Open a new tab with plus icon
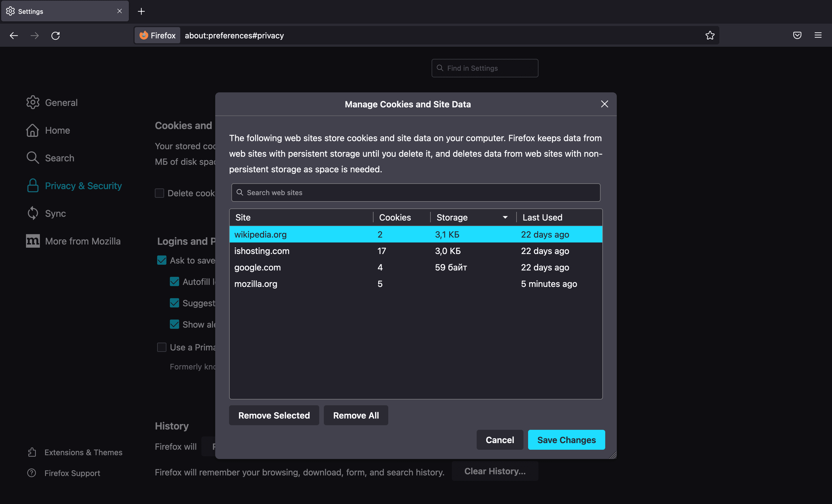832x504 pixels. [141, 12]
